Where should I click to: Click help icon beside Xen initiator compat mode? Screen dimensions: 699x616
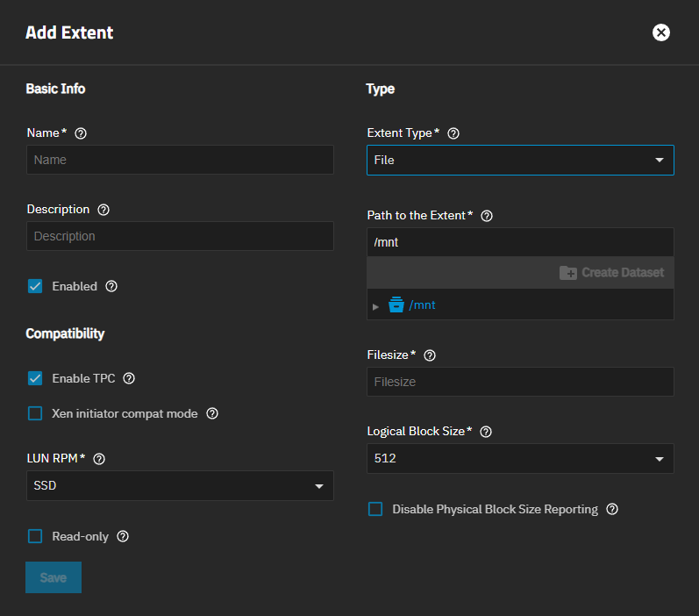coord(211,413)
